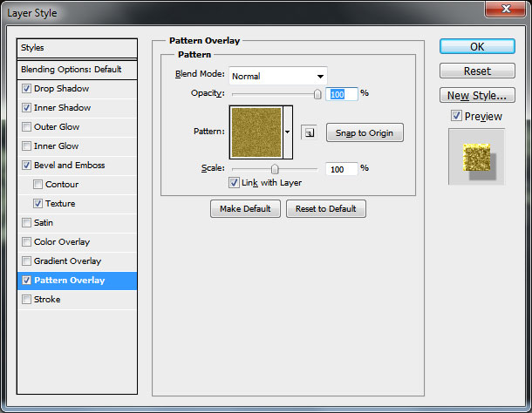Enable the Satin checkbox
Image resolution: width=532 pixels, height=413 pixels.
[x=26, y=223]
